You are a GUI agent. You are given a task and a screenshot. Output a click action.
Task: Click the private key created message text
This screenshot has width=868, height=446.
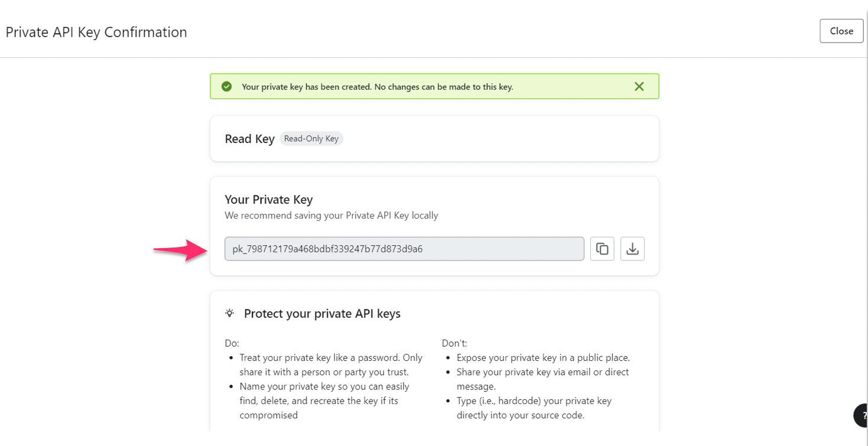point(378,87)
